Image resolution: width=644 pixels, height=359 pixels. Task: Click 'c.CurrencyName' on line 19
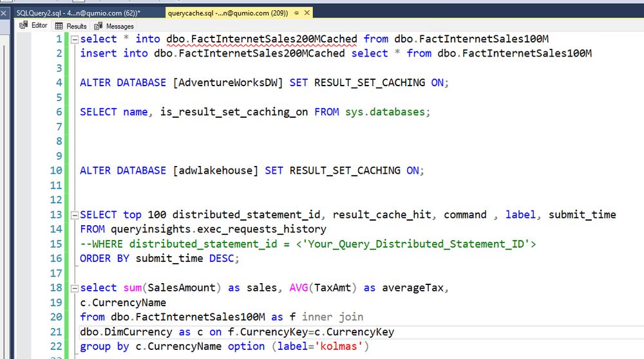click(x=123, y=303)
